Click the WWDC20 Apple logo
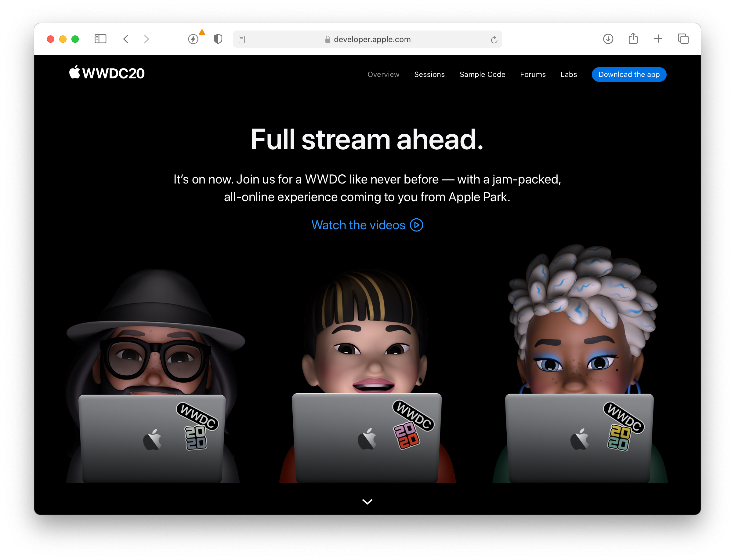 [107, 73]
